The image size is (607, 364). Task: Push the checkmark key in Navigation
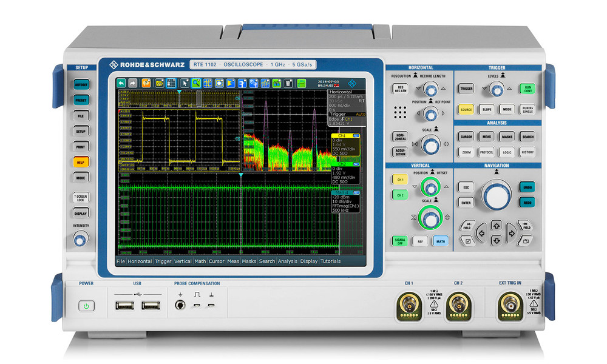coord(468,241)
